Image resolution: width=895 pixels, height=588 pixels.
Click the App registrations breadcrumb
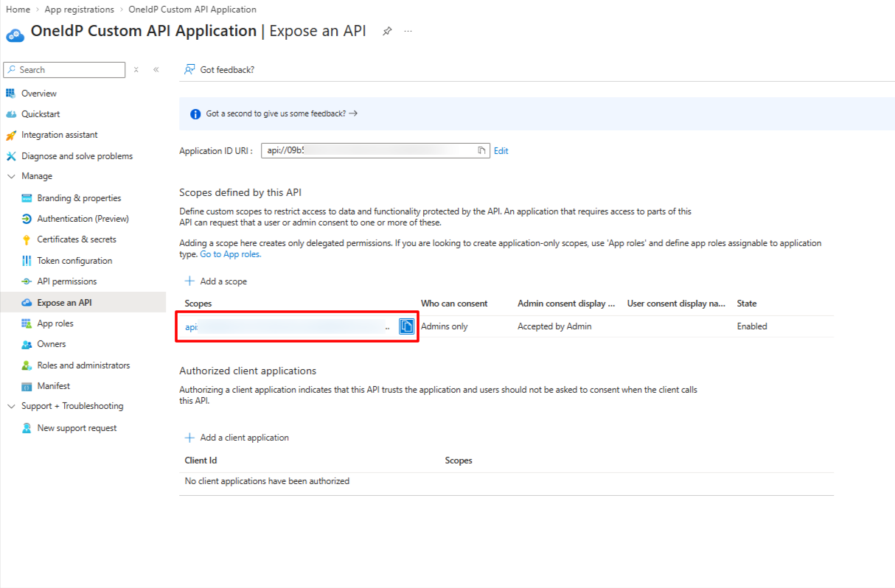coord(79,10)
